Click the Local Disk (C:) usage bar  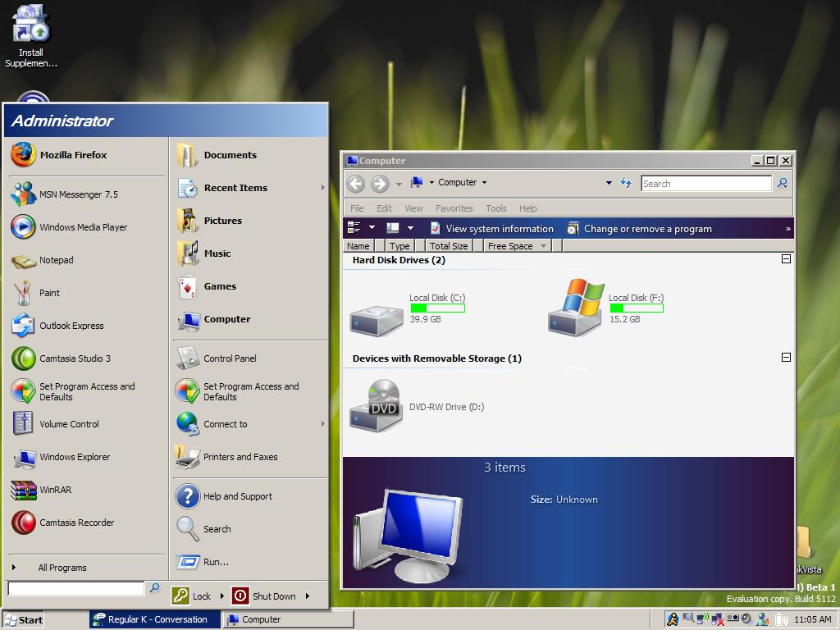[x=438, y=308]
